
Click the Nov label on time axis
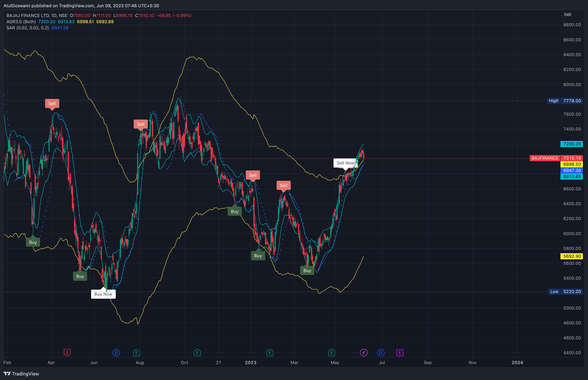473,363
